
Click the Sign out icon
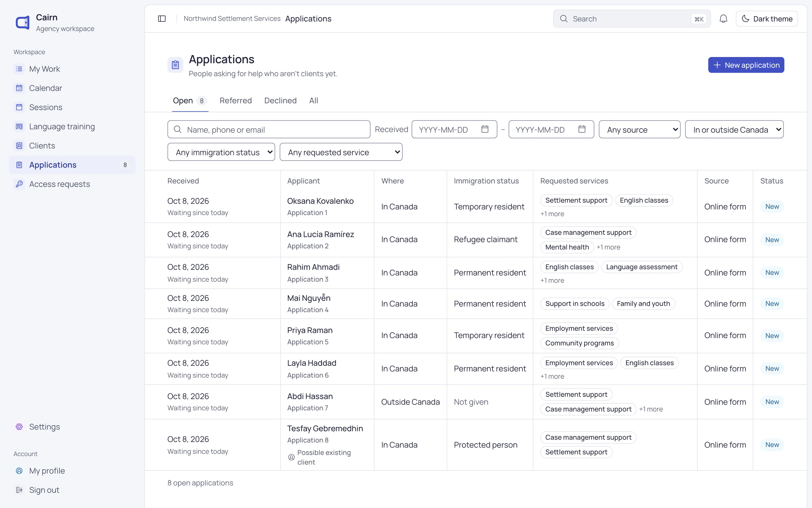pyautogui.click(x=19, y=490)
